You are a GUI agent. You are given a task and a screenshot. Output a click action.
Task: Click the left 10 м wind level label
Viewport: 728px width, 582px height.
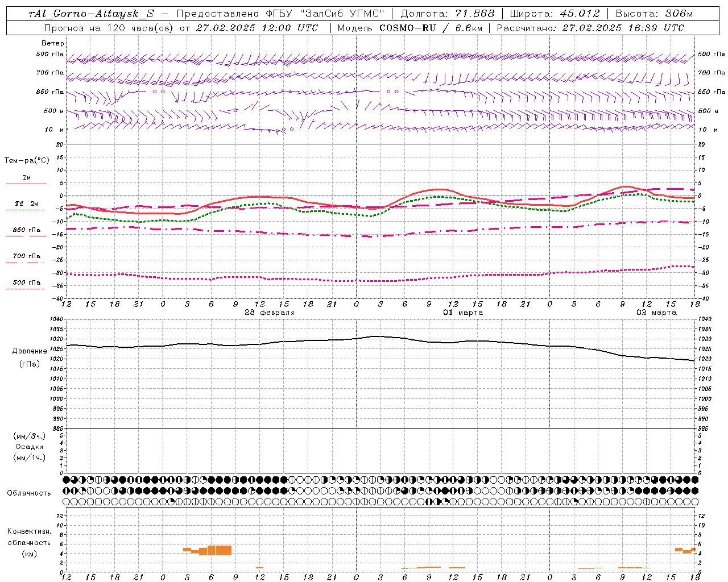[54, 130]
